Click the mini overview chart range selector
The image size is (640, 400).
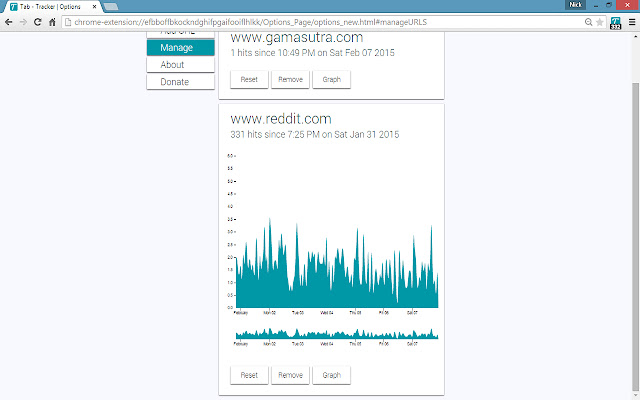(337, 333)
